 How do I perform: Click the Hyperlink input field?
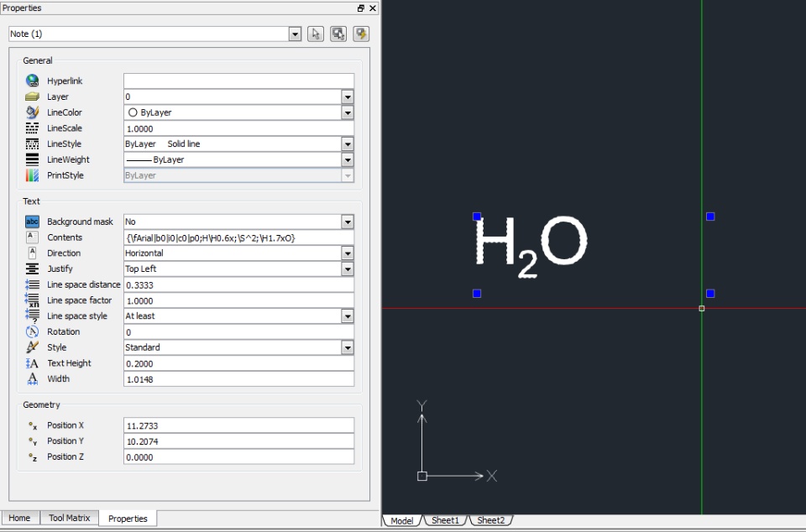(x=239, y=81)
